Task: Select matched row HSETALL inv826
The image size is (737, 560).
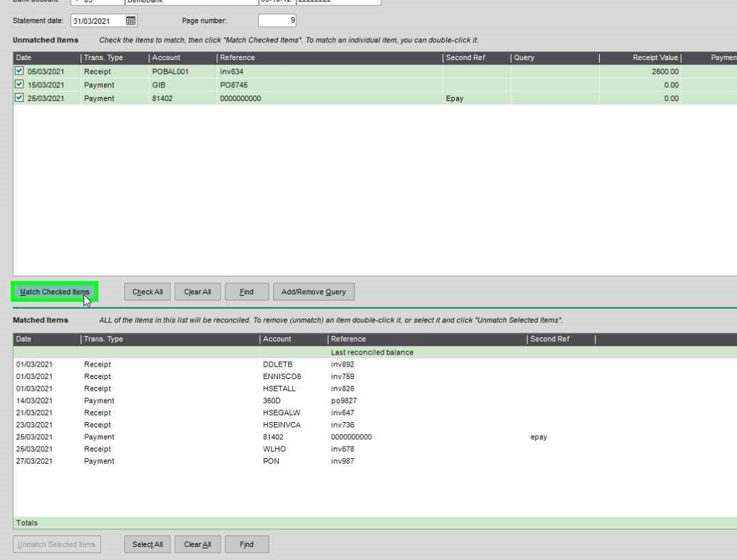Action: click(375, 389)
